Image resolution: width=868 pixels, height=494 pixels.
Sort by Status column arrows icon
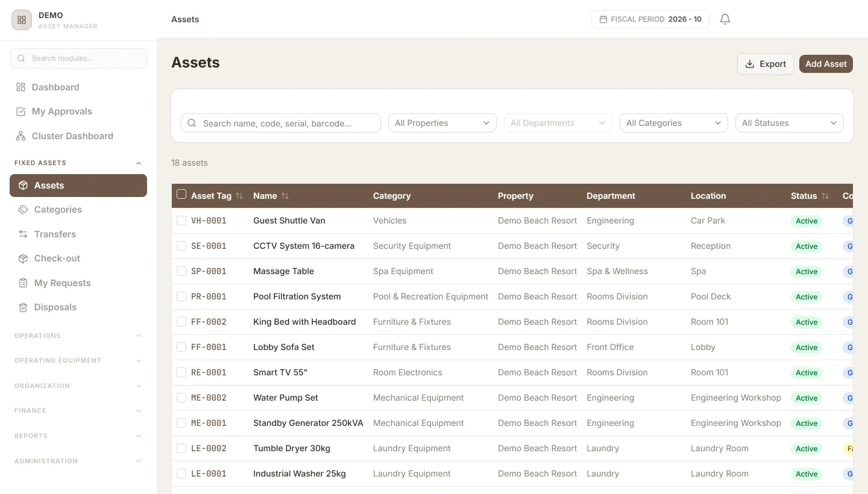tap(825, 196)
